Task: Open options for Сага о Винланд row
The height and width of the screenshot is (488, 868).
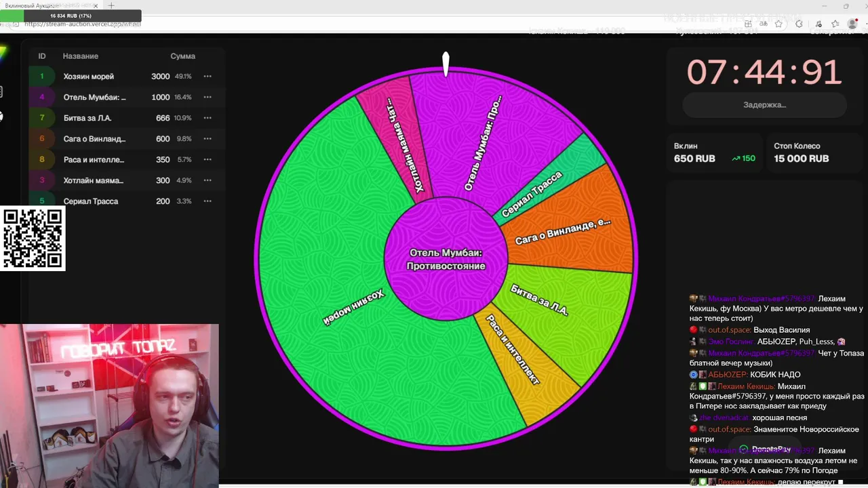Action: click(208, 139)
